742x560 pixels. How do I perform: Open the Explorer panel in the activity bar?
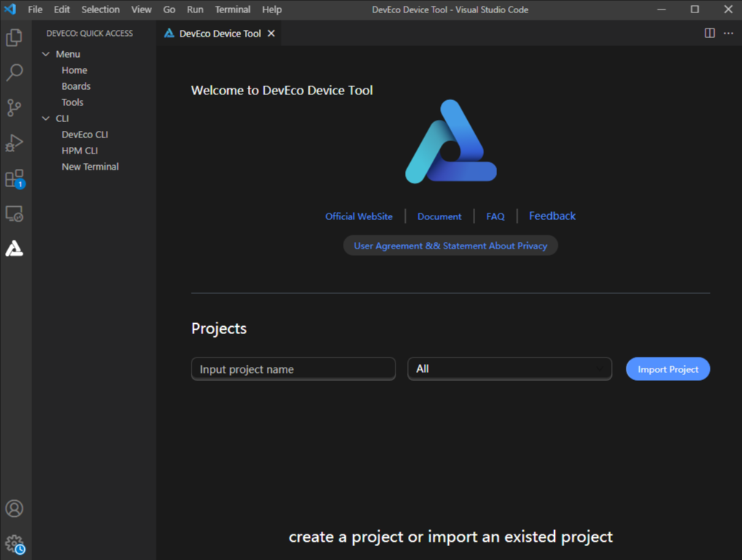(x=15, y=37)
